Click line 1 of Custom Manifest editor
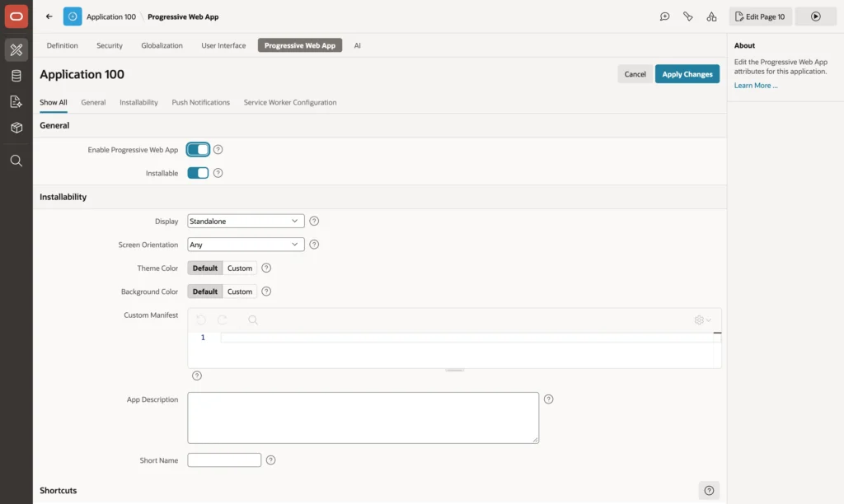Image resolution: width=844 pixels, height=504 pixels. pyautogui.click(x=467, y=338)
